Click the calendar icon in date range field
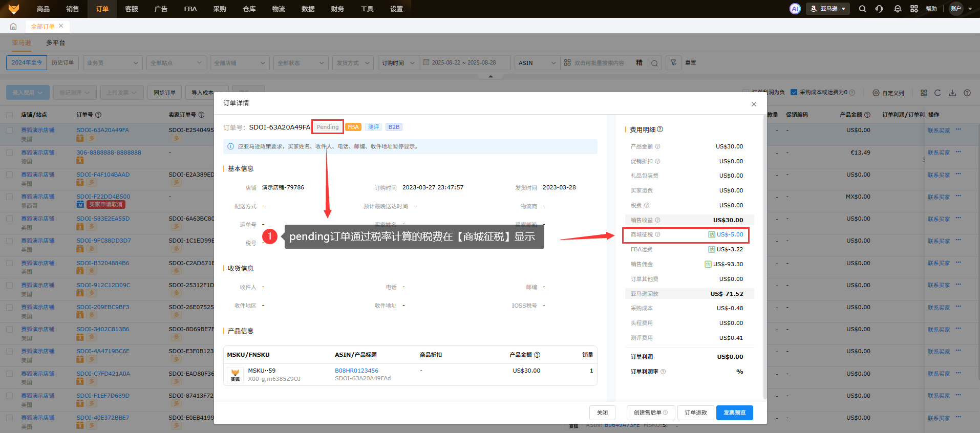The width and height of the screenshot is (980, 433). (426, 62)
